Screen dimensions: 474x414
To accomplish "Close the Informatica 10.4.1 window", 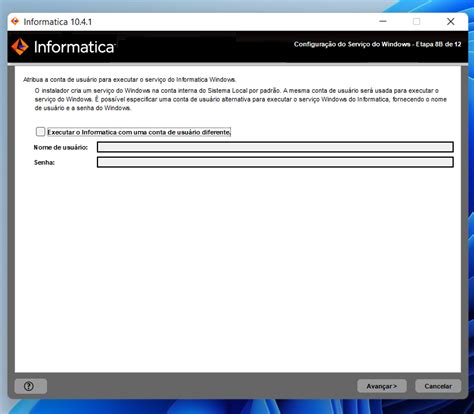I will tap(450, 22).
